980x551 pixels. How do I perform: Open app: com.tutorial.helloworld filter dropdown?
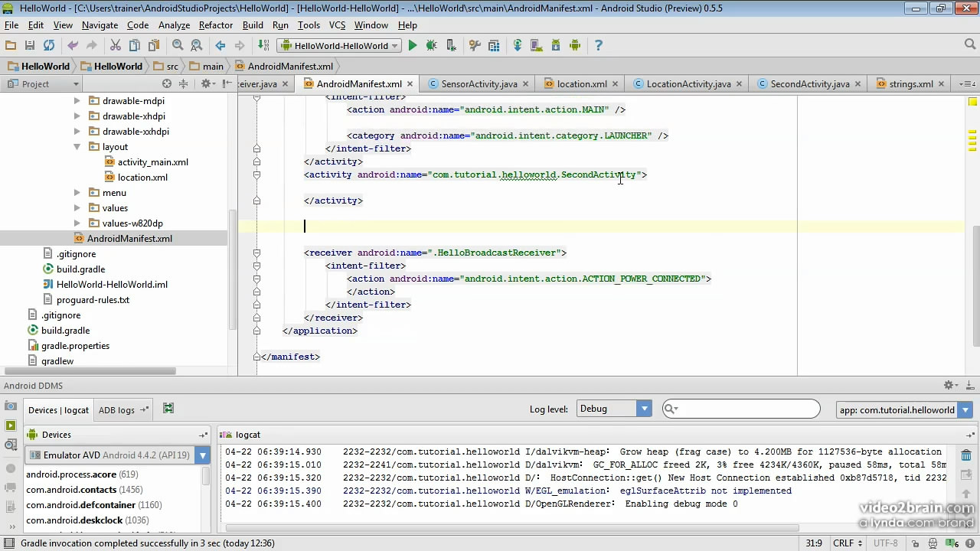[x=904, y=409]
